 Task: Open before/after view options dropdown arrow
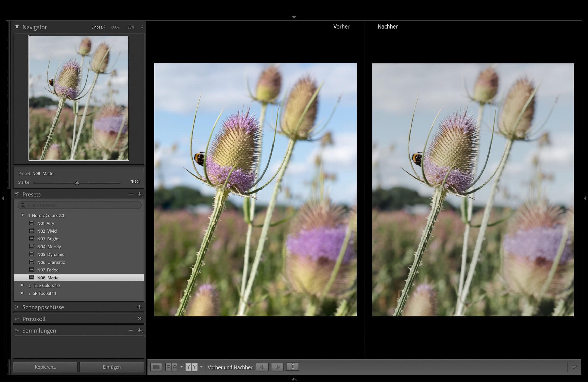201,367
